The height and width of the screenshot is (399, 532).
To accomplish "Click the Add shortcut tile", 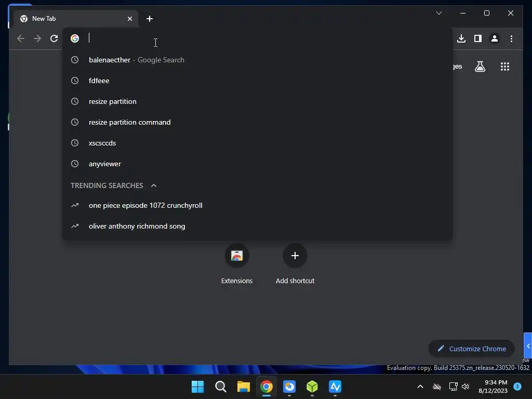I will pyautogui.click(x=295, y=264).
